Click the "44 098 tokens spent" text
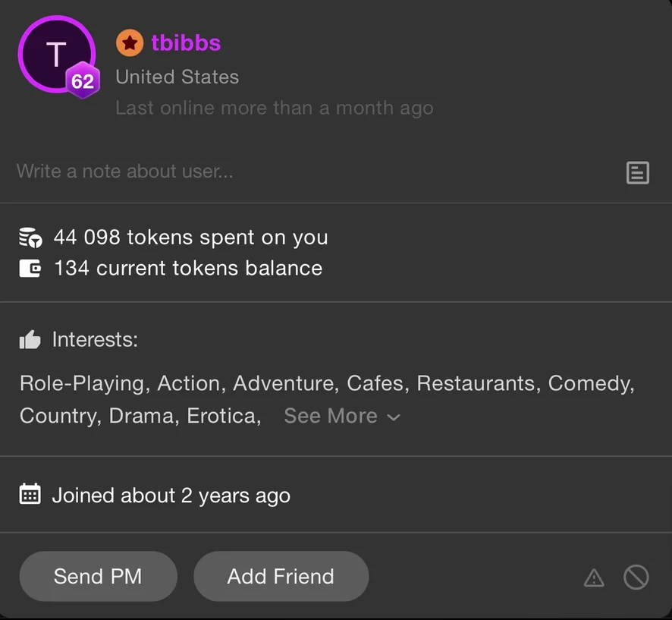Image resolution: width=672 pixels, height=620 pixels. point(190,238)
